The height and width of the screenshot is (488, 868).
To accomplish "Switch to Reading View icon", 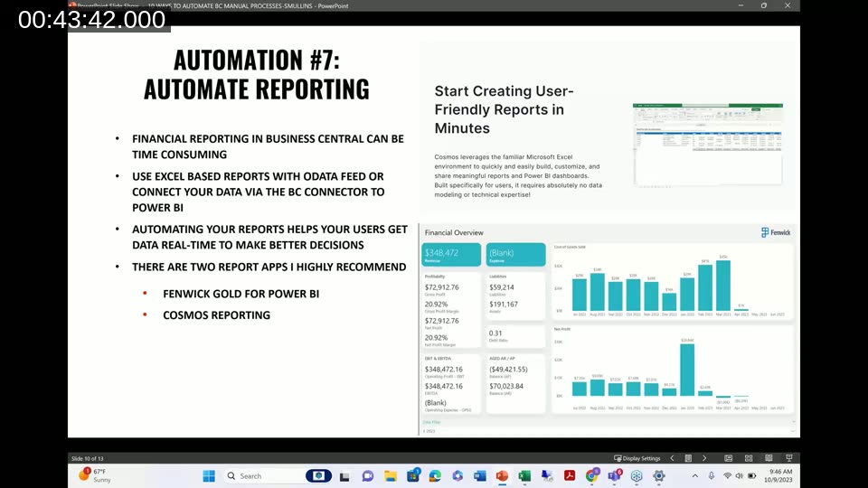I will [x=769, y=458].
